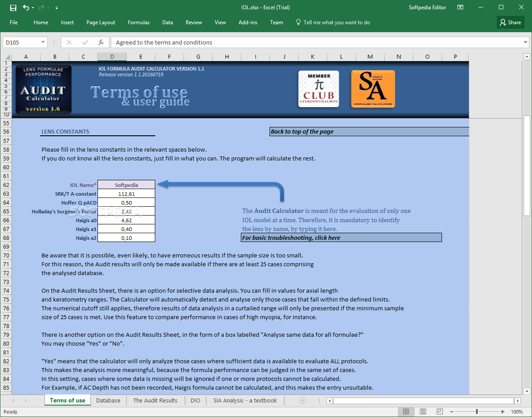Viewport: 532px width, 417px height.
Task: Open the Add-ins tab
Action: coord(248,22)
